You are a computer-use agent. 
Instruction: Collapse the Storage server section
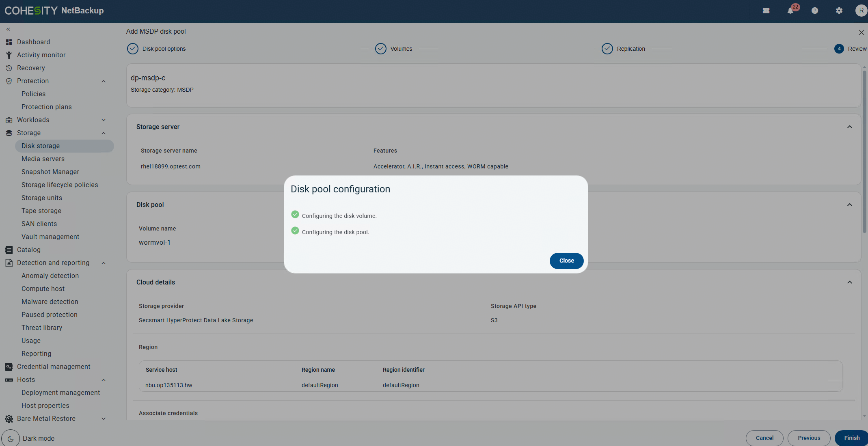tap(849, 127)
